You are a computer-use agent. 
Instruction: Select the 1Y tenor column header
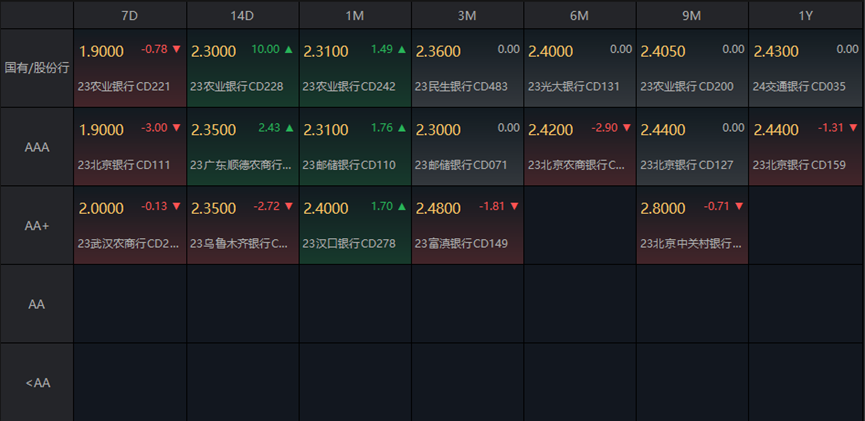coord(806,15)
